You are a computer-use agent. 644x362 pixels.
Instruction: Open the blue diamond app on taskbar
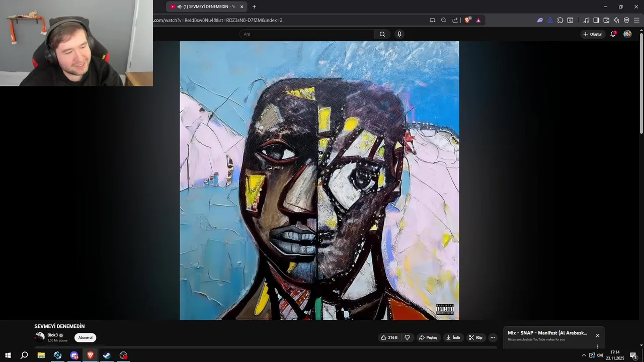(58, 355)
